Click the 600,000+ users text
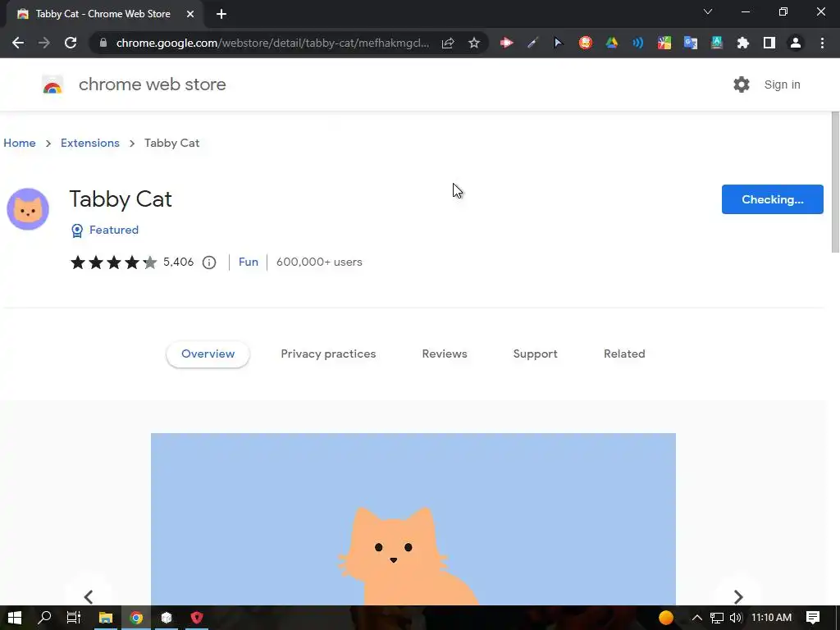The width and height of the screenshot is (840, 630). pos(319,262)
